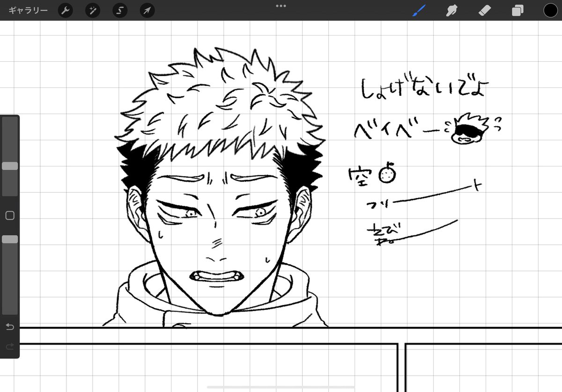Tap the three-dot handle at top center
562x392 pixels.
point(281,6)
